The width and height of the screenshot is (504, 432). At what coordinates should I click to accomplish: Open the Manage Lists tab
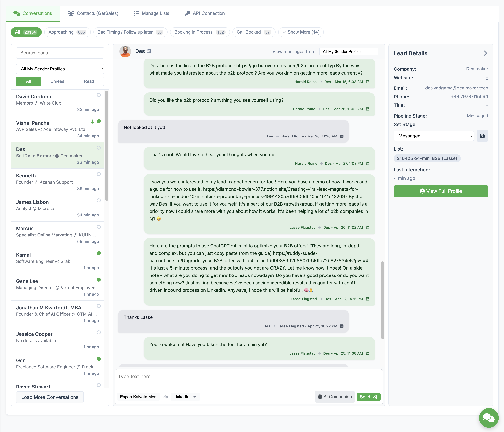pos(152,13)
